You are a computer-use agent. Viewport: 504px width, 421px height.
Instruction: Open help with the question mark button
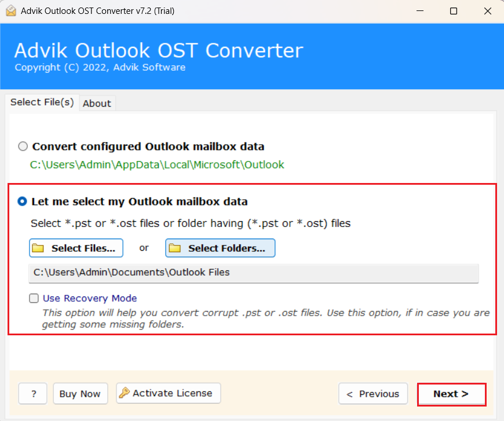(x=33, y=394)
